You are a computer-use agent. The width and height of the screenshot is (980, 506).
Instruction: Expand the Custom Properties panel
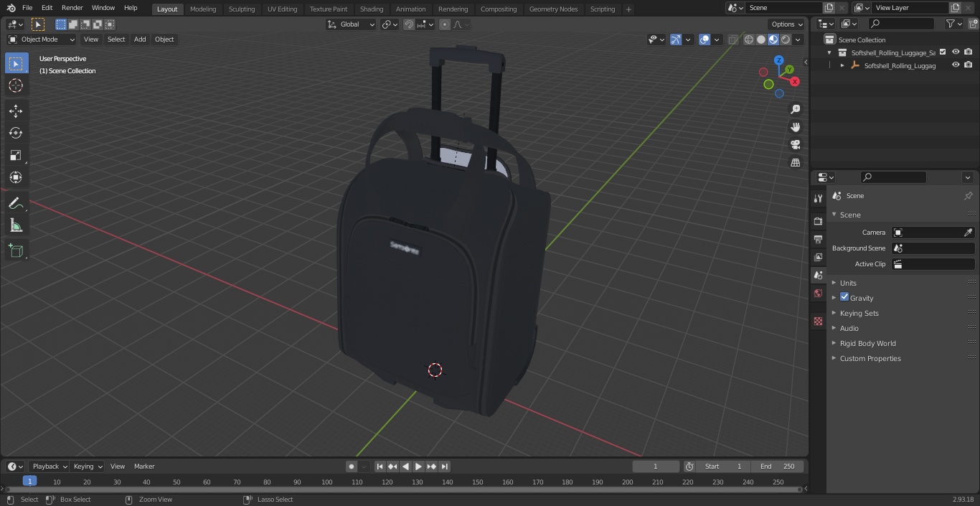pyautogui.click(x=870, y=358)
